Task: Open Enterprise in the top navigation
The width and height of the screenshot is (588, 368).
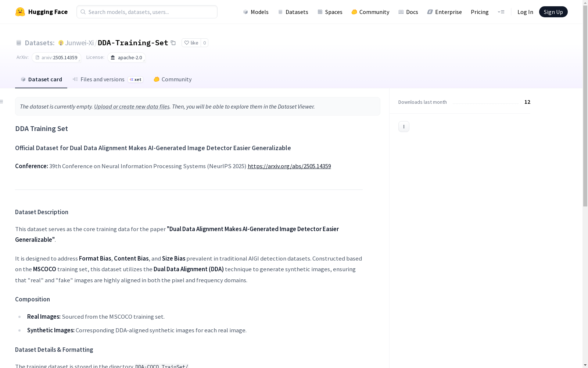Action: pos(445,12)
